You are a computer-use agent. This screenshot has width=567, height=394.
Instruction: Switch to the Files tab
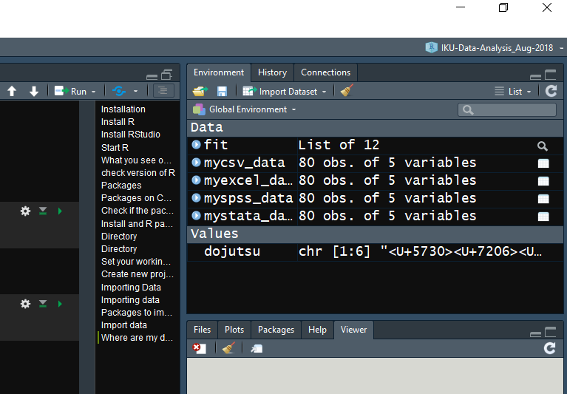(x=202, y=330)
